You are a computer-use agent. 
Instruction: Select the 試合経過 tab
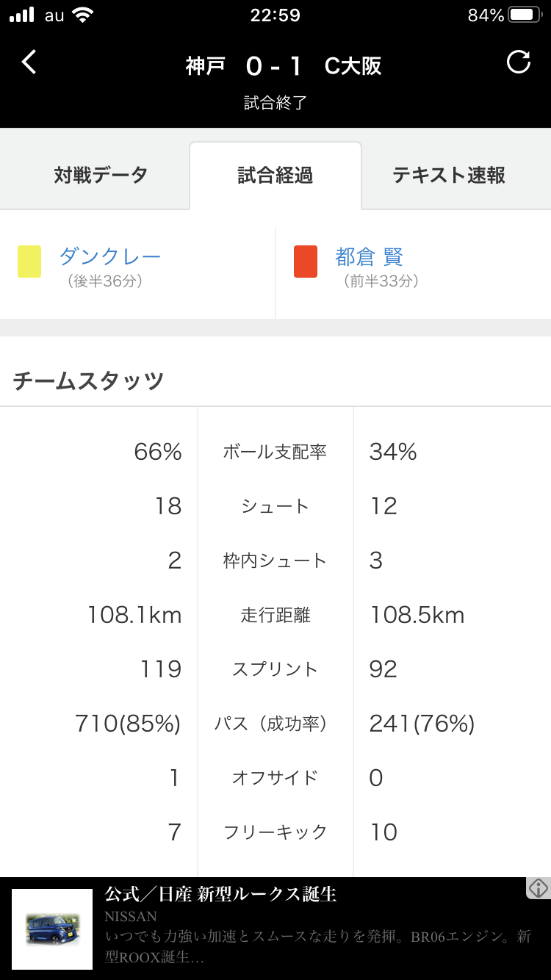(275, 175)
